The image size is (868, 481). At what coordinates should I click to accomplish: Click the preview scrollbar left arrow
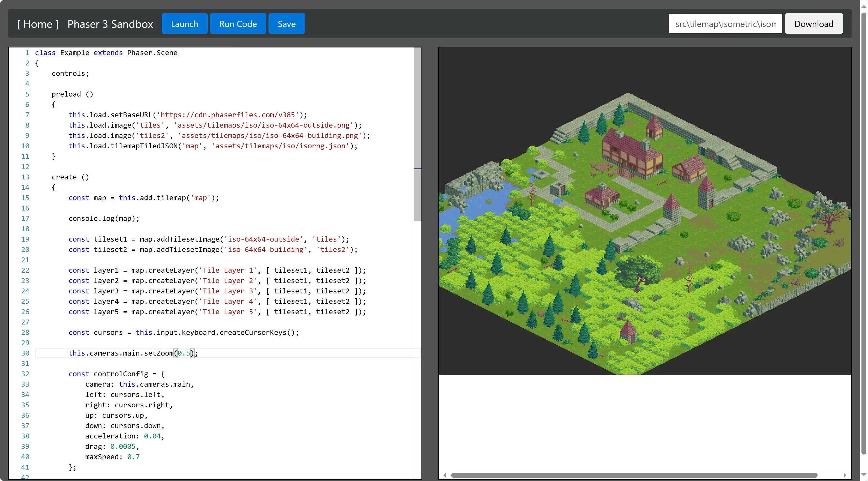point(445,475)
